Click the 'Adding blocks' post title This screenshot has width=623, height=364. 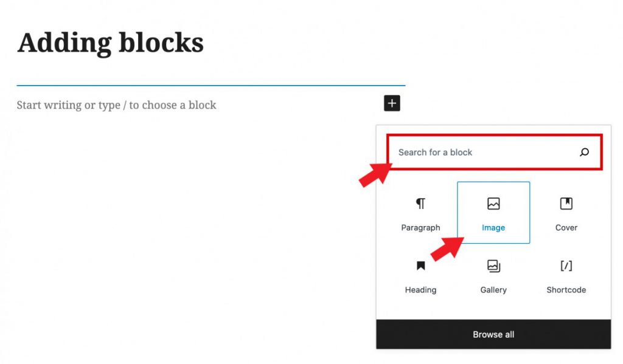111,43
